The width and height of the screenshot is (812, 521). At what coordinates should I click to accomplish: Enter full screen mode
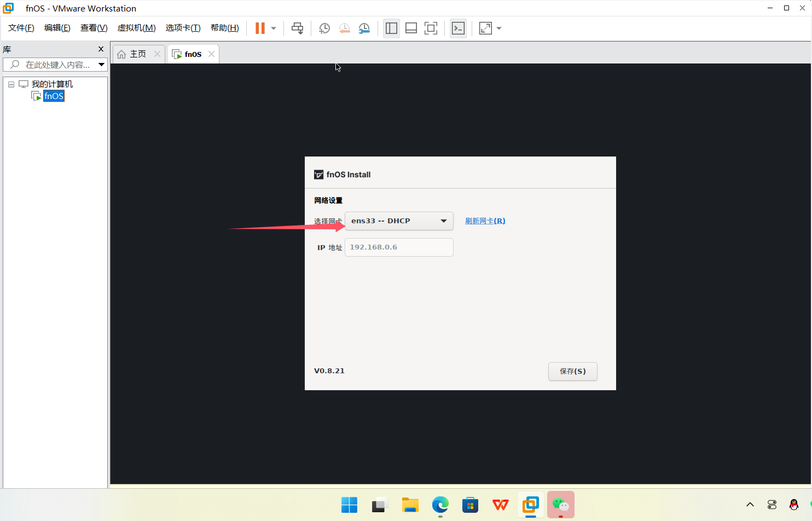pyautogui.click(x=431, y=28)
